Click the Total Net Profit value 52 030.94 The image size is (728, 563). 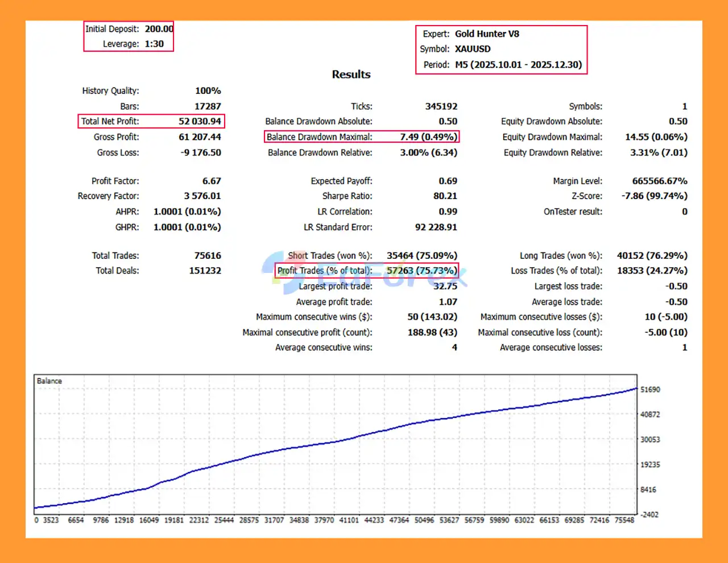(x=200, y=121)
